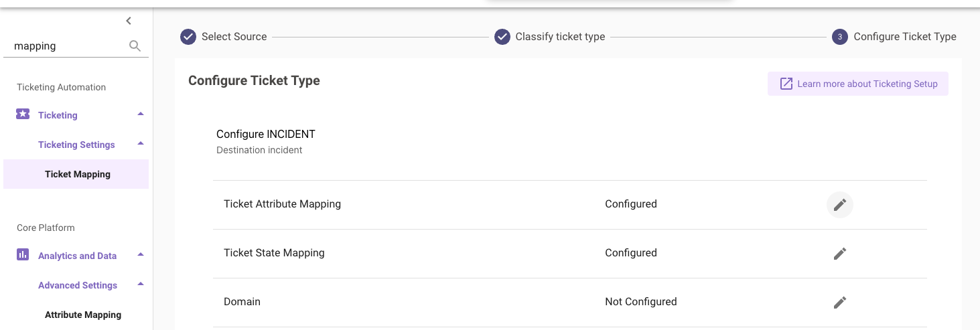The width and height of the screenshot is (980, 330).
Task: Collapse the sidebar with the chevron arrow
Action: click(x=129, y=21)
